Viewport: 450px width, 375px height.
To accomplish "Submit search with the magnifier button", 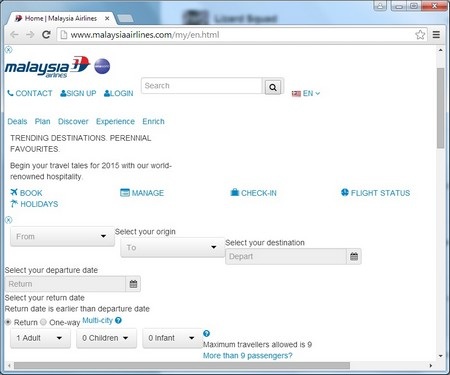I will (x=273, y=87).
